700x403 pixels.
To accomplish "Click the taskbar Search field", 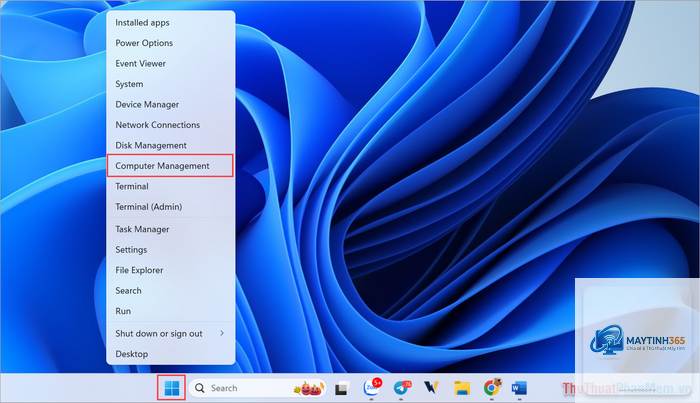I will pyautogui.click(x=258, y=388).
